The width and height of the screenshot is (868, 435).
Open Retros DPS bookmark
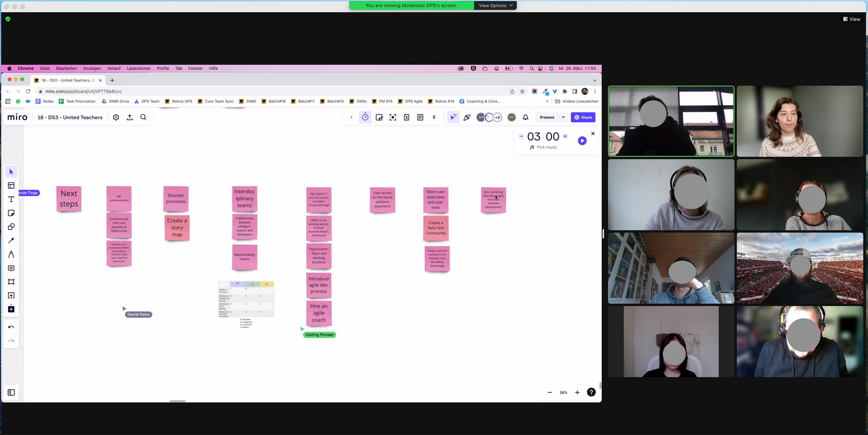(x=179, y=101)
